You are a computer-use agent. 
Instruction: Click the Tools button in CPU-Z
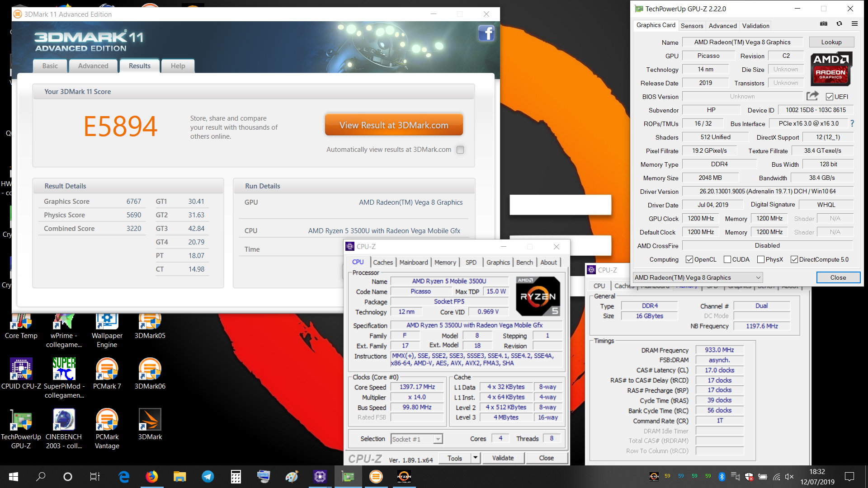pyautogui.click(x=455, y=458)
